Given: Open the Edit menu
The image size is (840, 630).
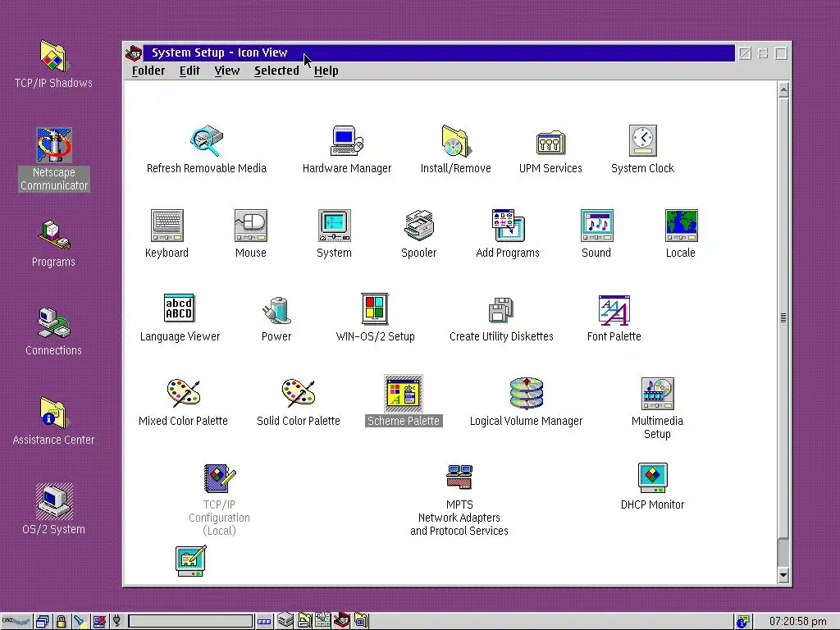Looking at the screenshot, I should pyautogui.click(x=189, y=71).
